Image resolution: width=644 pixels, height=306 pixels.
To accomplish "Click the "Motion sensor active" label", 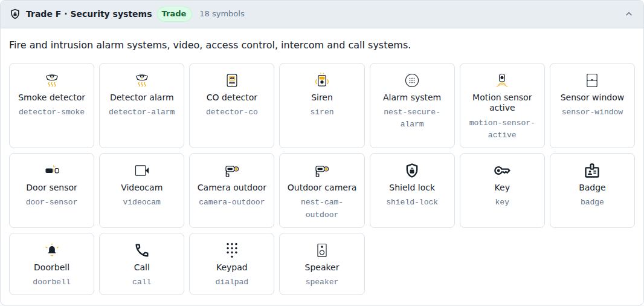I will pos(502,102).
